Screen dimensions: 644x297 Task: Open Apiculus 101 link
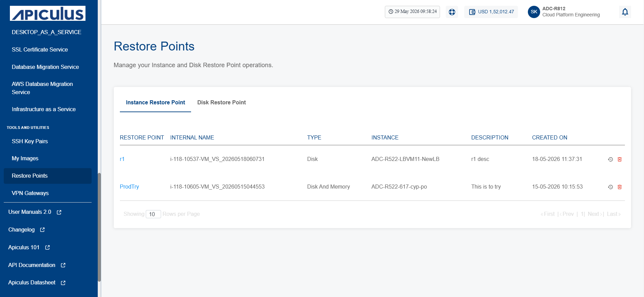click(x=24, y=247)
